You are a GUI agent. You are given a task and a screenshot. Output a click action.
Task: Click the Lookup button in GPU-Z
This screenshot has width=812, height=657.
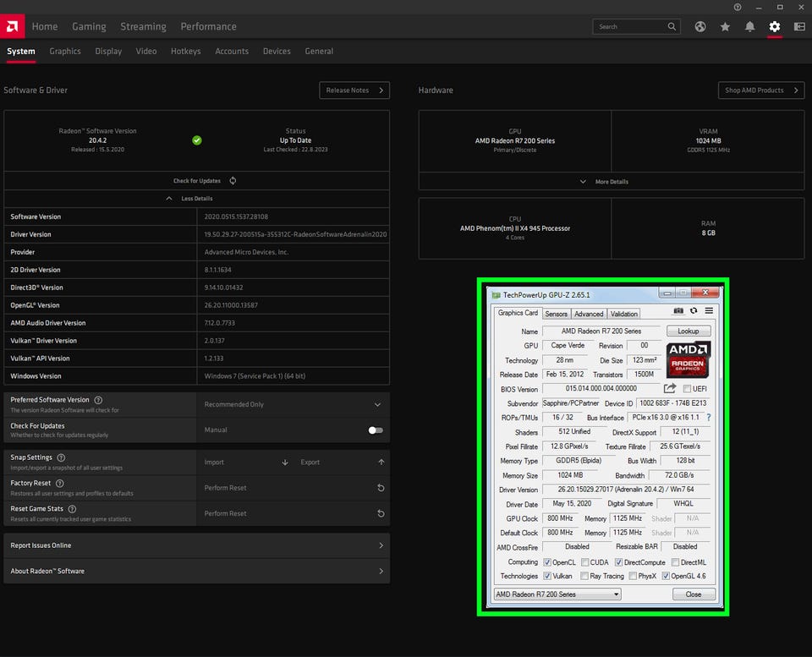(x=689, y=331)
